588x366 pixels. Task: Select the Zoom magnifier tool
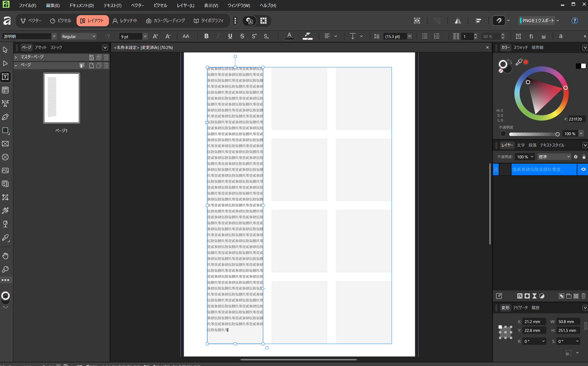tap(5, 269)
